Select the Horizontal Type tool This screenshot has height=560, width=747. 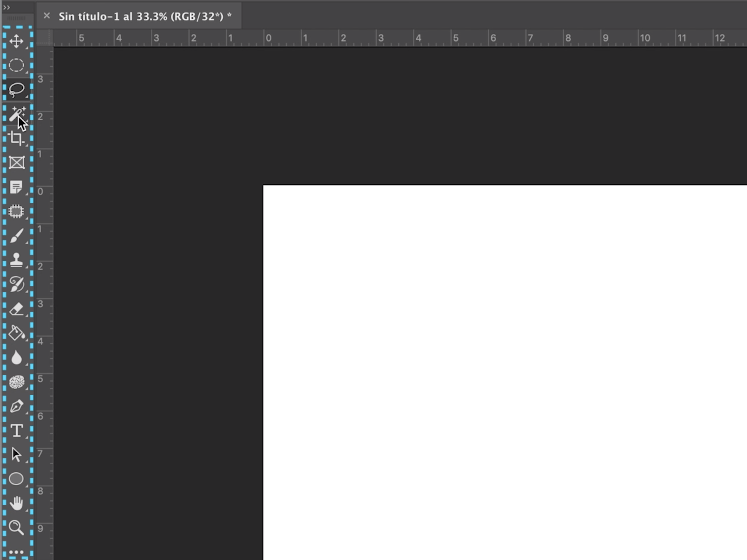(16, 431)
